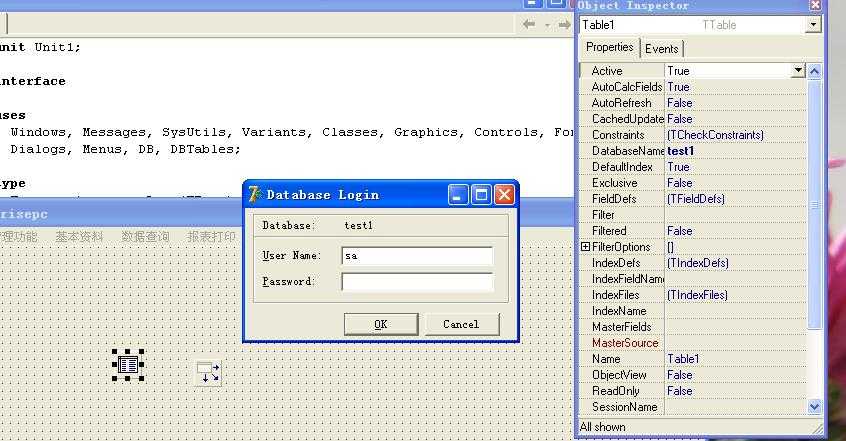Click DBTables in the uses clause
This screenshot has width=846, height=441.
201,149
